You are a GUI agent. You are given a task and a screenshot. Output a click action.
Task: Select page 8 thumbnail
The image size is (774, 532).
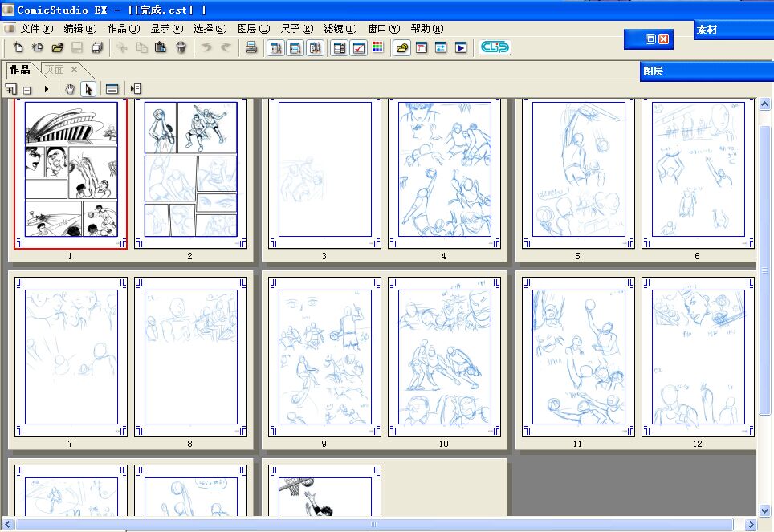[190, 357]
